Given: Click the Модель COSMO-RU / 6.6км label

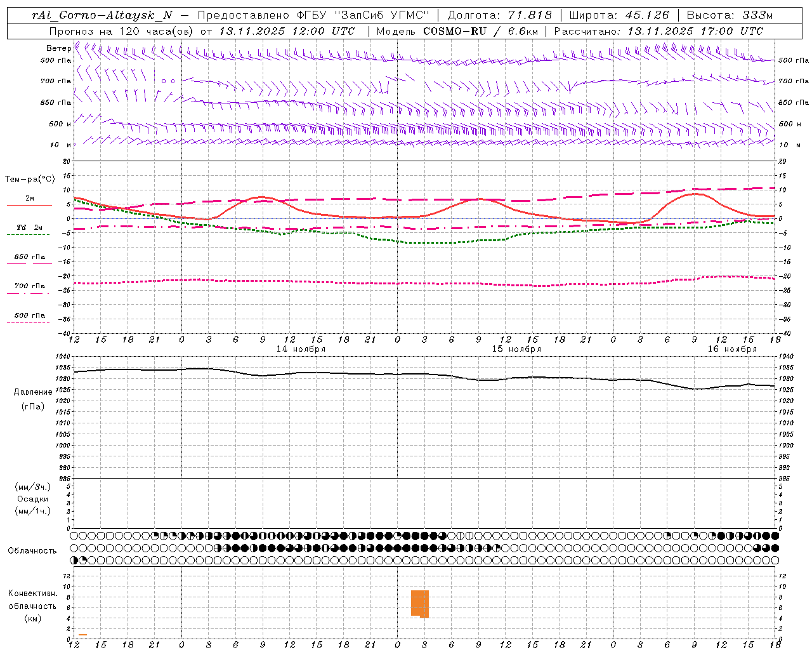Looking at the screenshot, I should tap(457, 31).
